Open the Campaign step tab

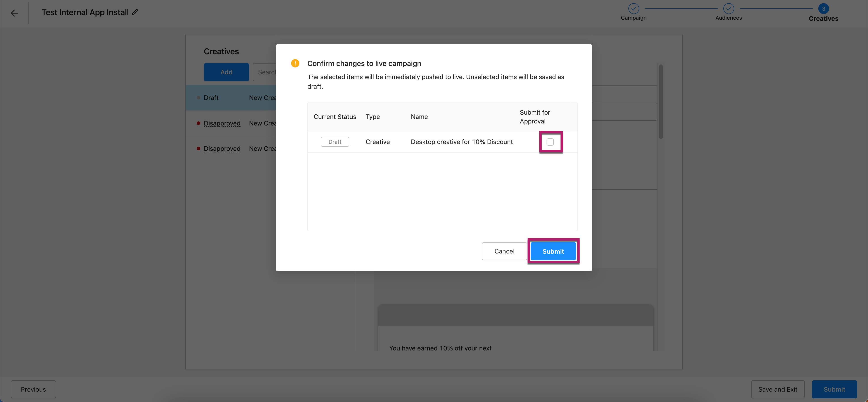pyautogui.click(x=633, y=18)
